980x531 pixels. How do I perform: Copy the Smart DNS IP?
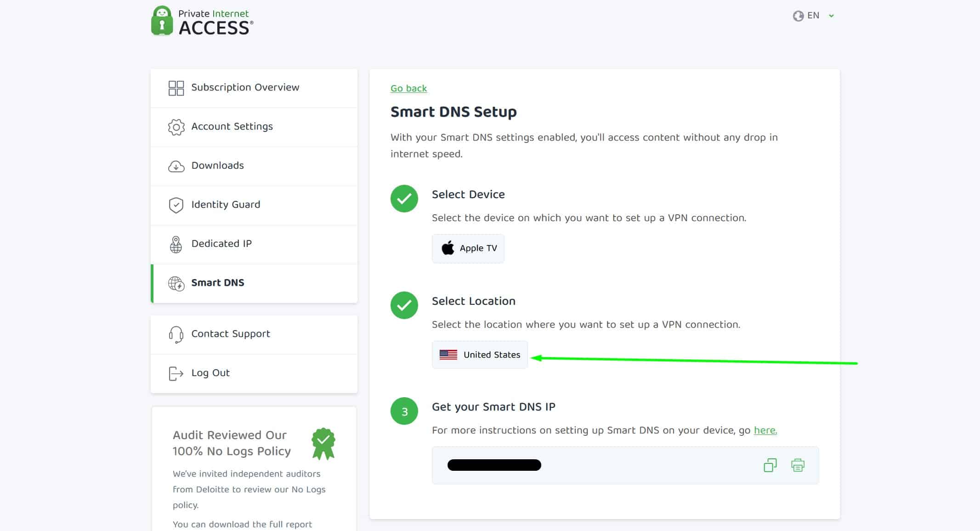pos(770,465)
